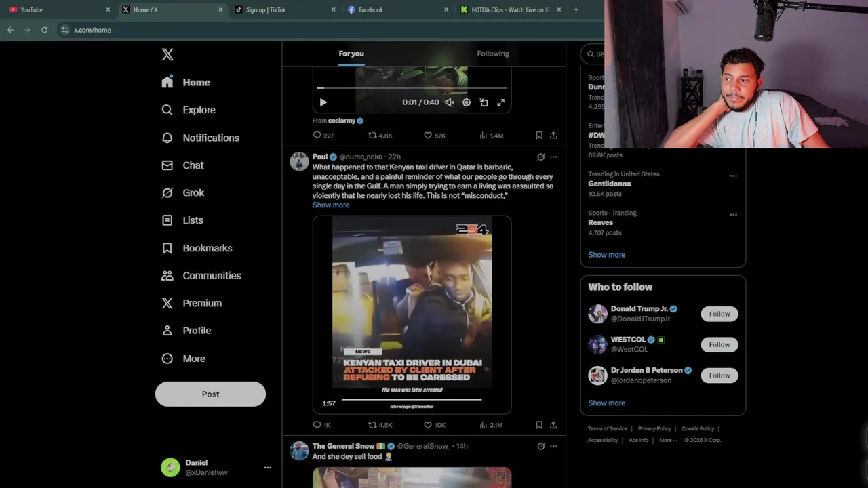Follow Dr Jordan B Peterson
Screen dimensions: 868x488
click(x=719, y=375)
